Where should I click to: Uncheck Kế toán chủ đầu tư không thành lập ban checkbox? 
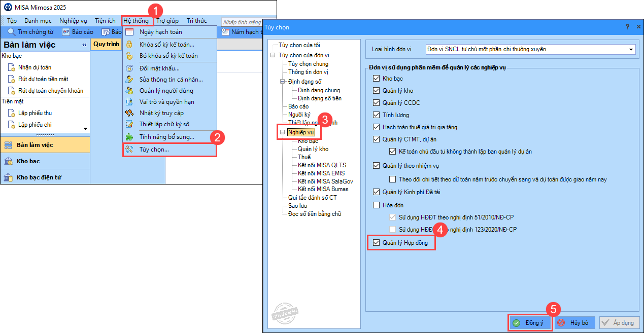pos(392,152)
